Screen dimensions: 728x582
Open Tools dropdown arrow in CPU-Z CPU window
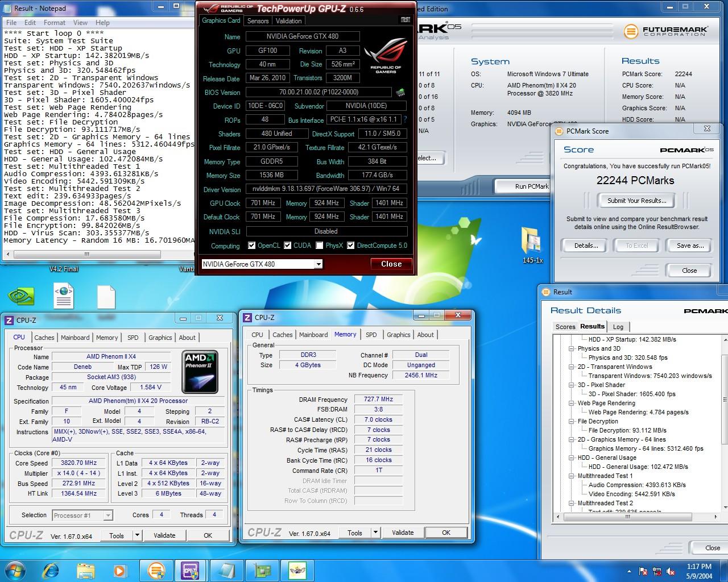(137, 535)
